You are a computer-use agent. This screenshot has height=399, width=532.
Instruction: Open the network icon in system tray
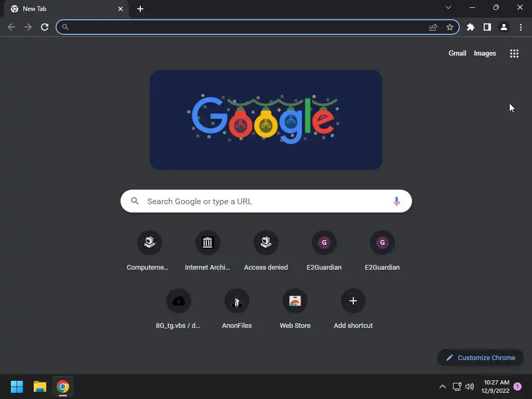click(x=457, y=387)
